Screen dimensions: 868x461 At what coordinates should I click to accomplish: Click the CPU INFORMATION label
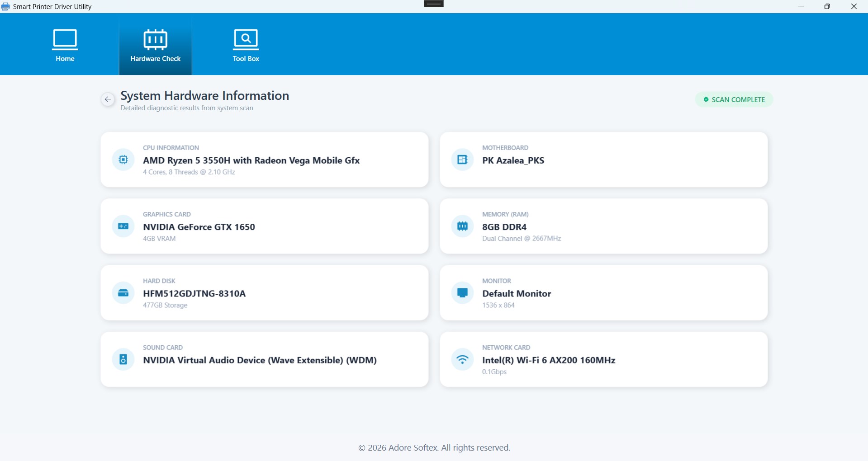coord(171,148)
